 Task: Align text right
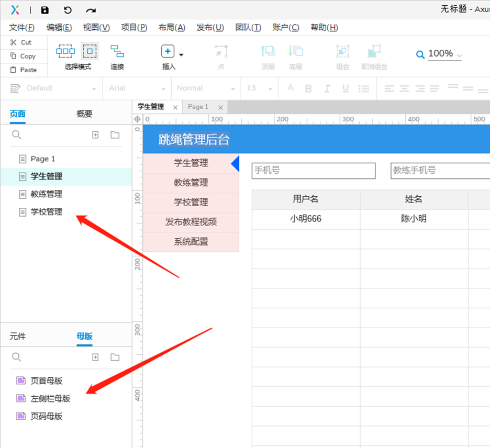coord(420,88)
